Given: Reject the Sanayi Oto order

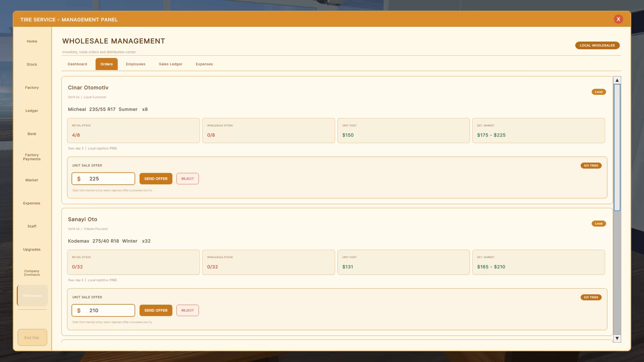Looking at the screenshot, I should 187,310.
